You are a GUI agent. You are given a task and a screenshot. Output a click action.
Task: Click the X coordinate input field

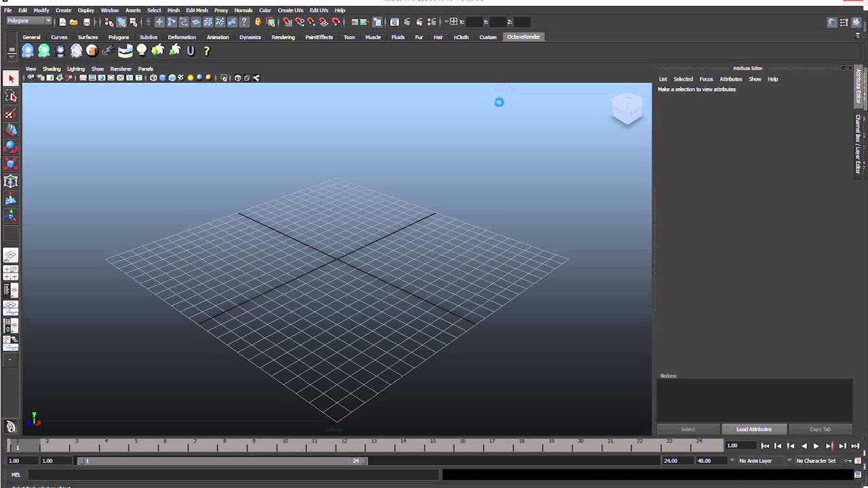[x=474, y=22]
